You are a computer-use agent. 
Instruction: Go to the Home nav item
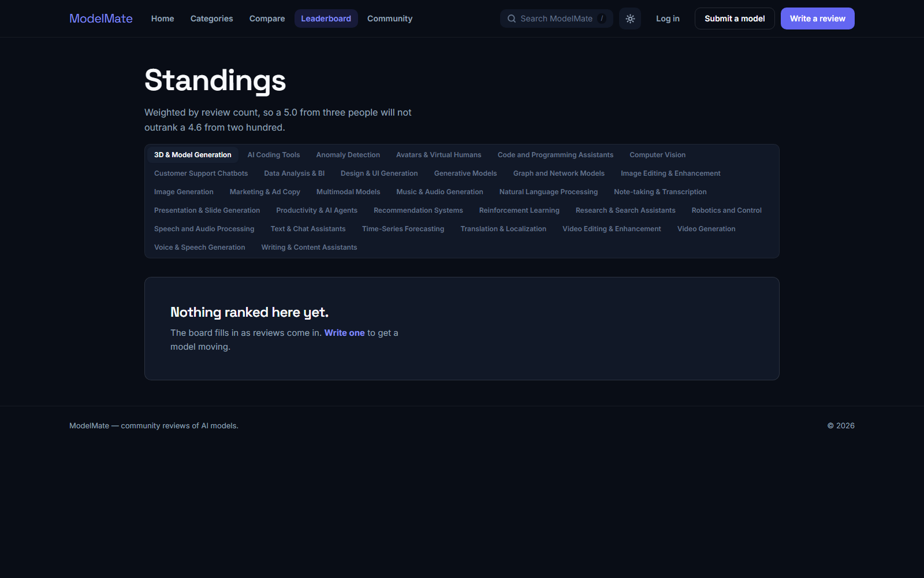pos(163,18)
